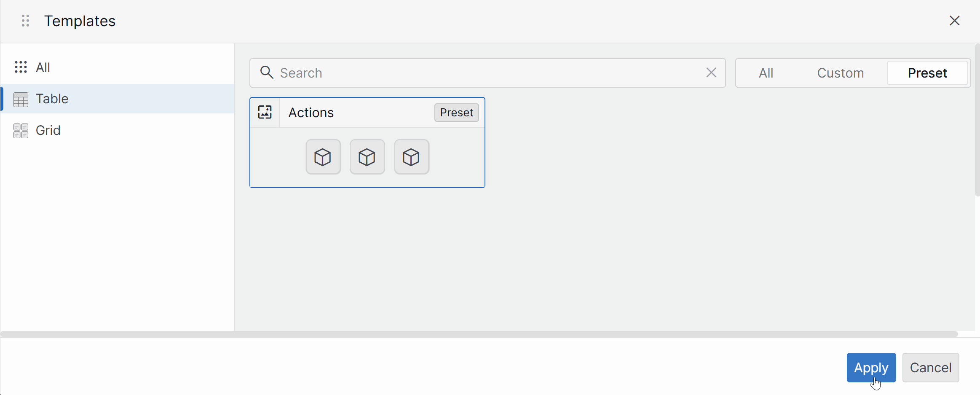Viewport: 980px width, 395px height.
Task: Click the All category dots icon
Action: [x=21, y=67]
